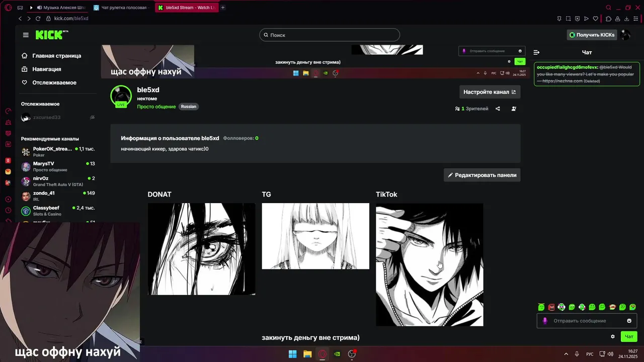Click the KICK logo
Screen dimensions: 644x362
[x=52, y=35]
